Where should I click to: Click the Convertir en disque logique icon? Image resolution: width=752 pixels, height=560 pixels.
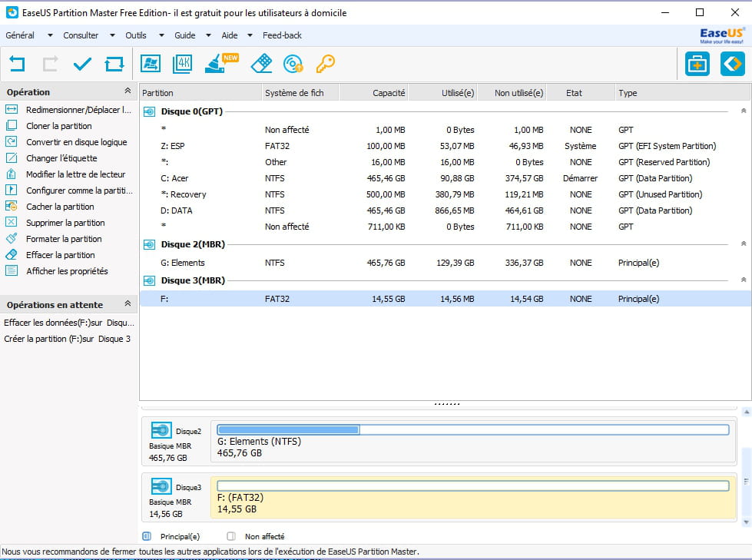[x=12, y=142]
